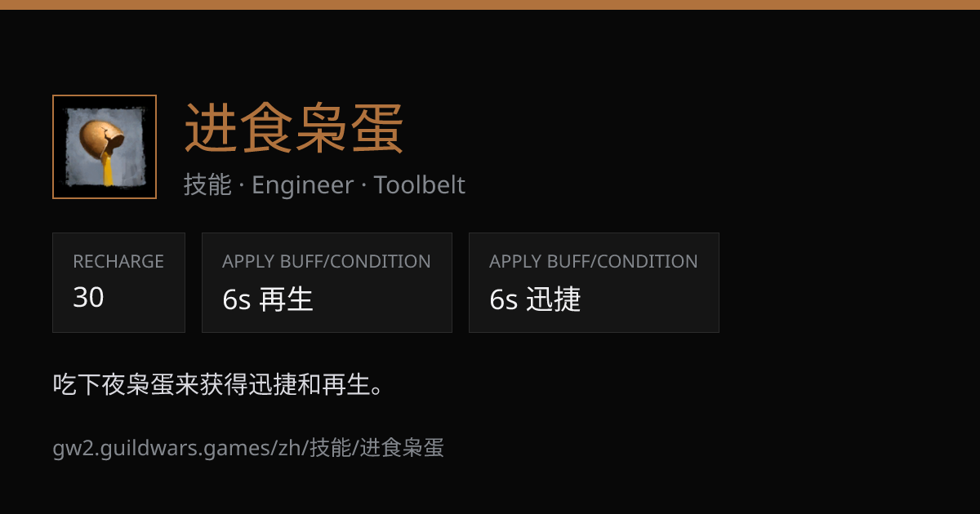Screen dimensions: 980x514
Task: Open the gw2.guildwars.games URL link
Action: tap(248, 447)
